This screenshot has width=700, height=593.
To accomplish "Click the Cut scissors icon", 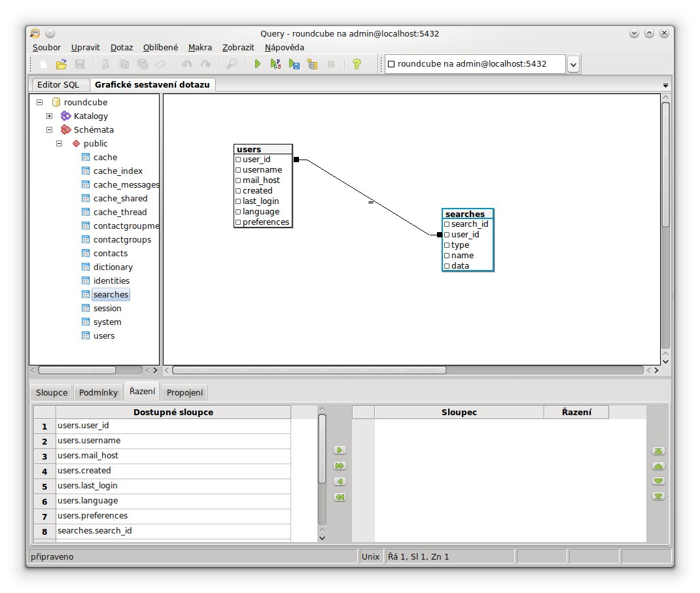I will click(x=105, y=64).
